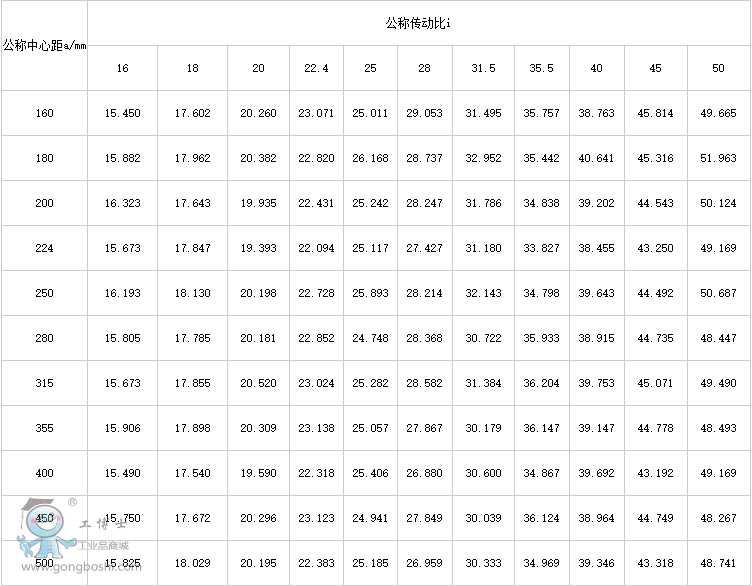This screenshot has width=752, height=586.
Task: Click column header 22.4
Action: tap(317, 68)
